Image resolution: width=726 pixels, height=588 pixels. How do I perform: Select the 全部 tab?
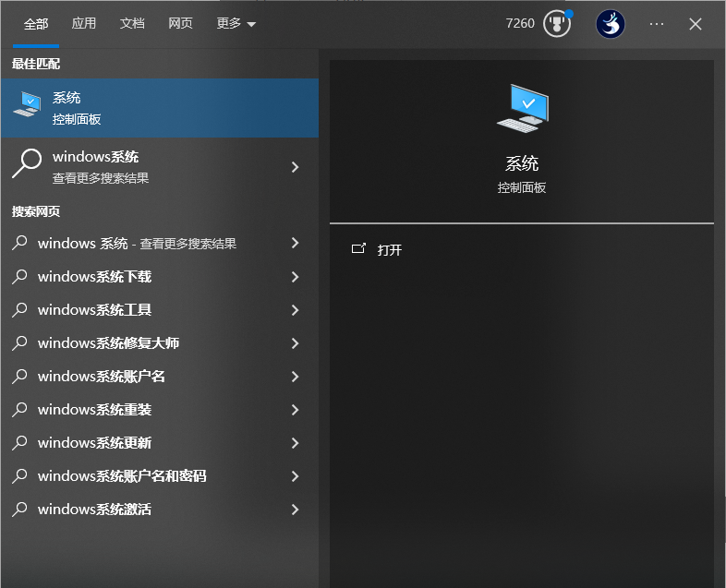(x=36, y=24)
